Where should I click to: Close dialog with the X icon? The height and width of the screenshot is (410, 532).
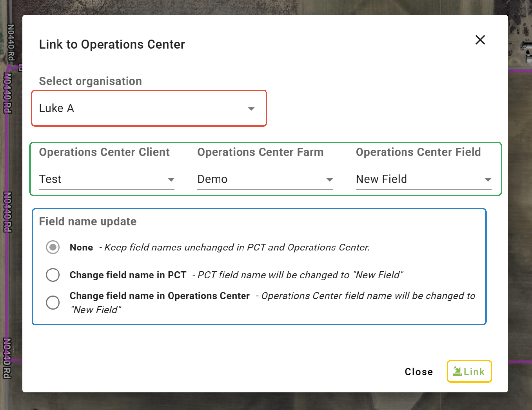[480, 40]
